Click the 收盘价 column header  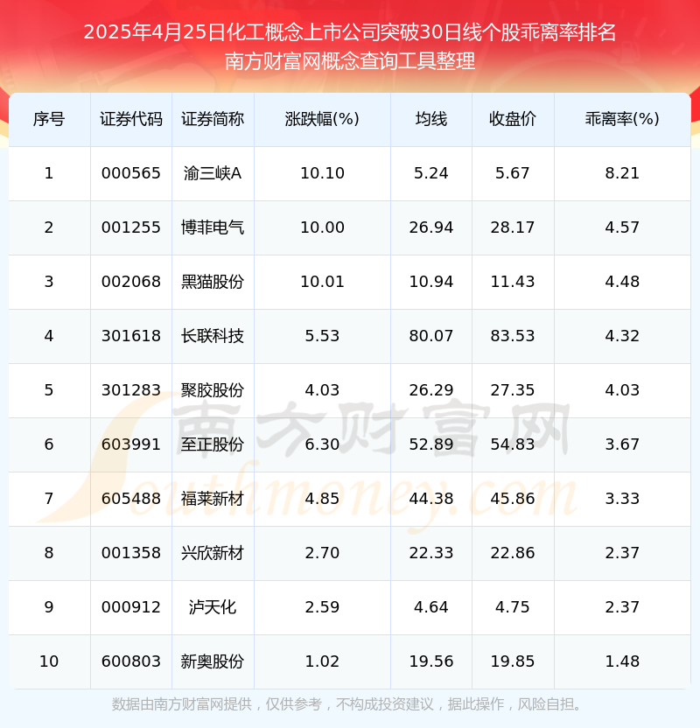[513, 119]
